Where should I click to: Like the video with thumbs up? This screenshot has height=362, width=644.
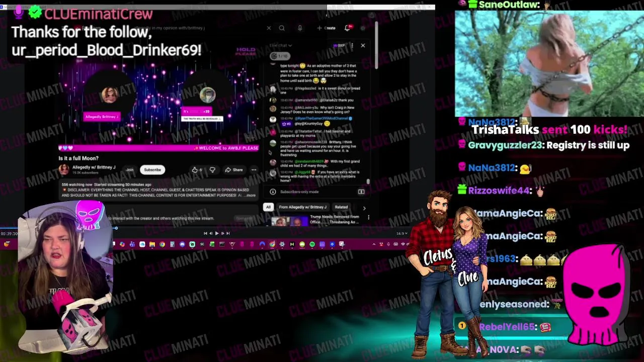coord(197,170)
